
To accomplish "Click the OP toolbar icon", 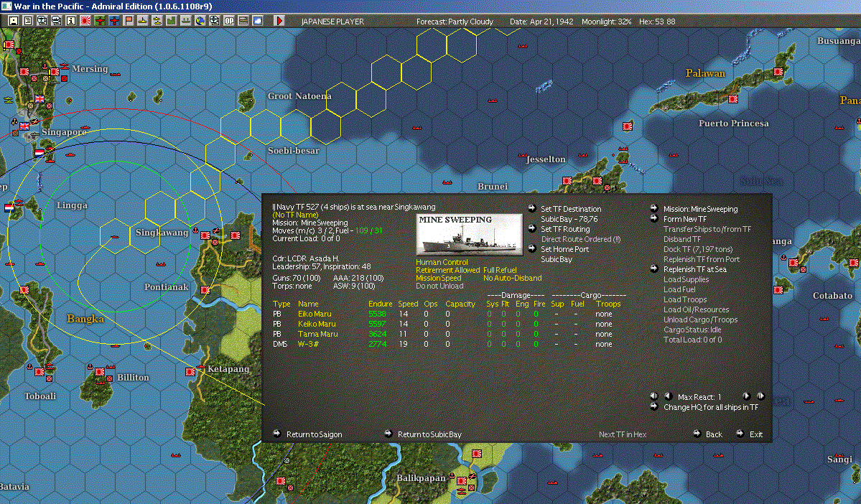I will click(x=229, y=21).
